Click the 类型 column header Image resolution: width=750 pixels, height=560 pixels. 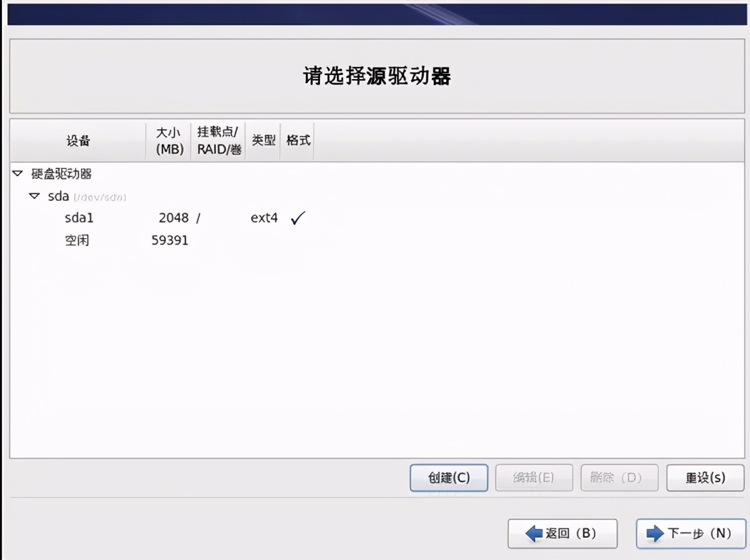click(263, 141)
